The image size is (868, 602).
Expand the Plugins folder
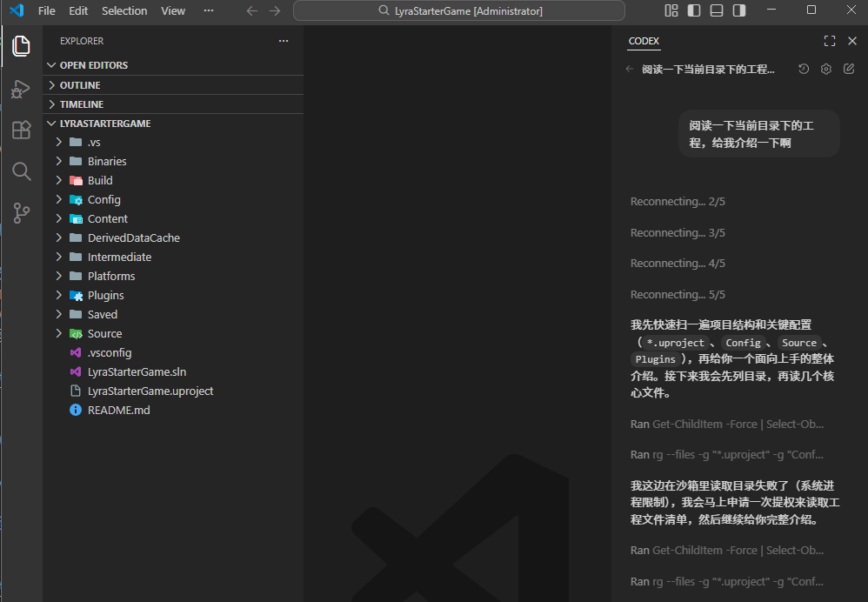point(105,295)
